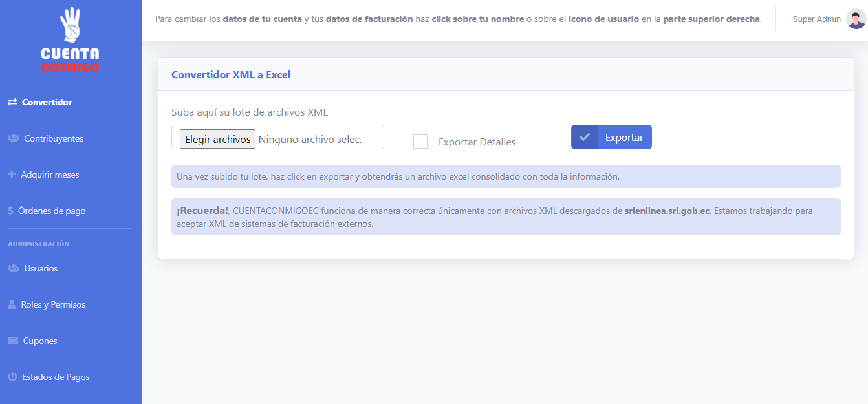
Task: Click the blue Exportar button
Action: (x=611, y=137)
